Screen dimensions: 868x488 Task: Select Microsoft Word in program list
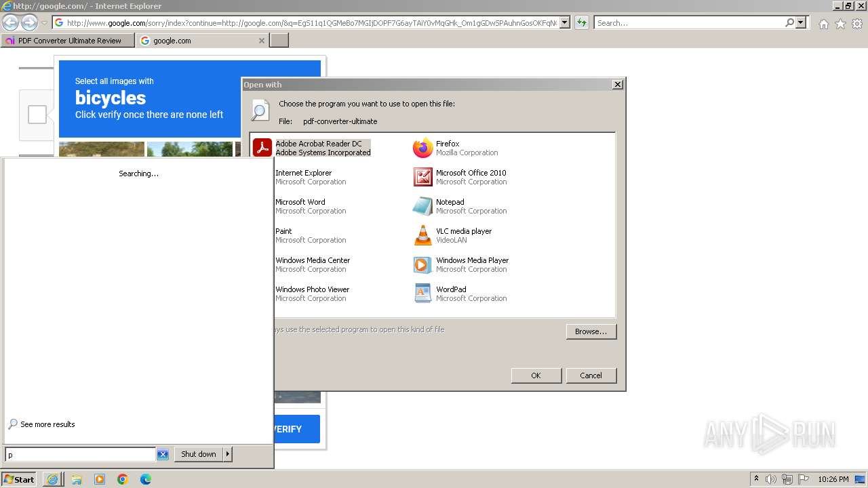[x=311, y=206]
